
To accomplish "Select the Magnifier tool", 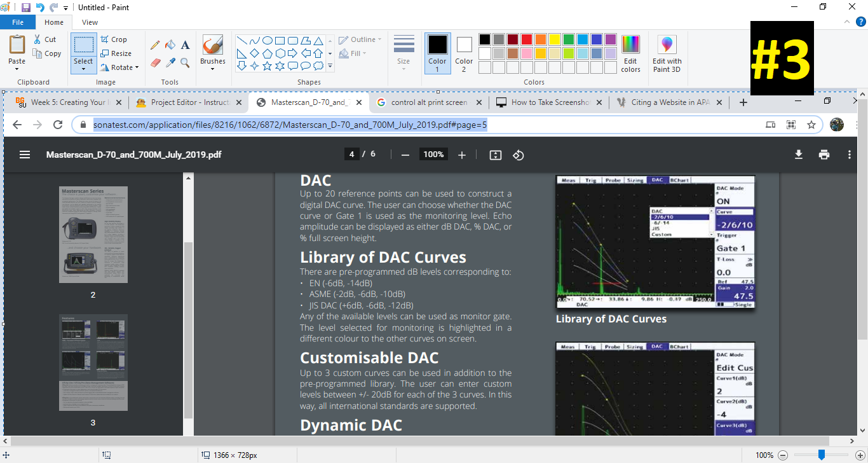I will tap(186, 62).
